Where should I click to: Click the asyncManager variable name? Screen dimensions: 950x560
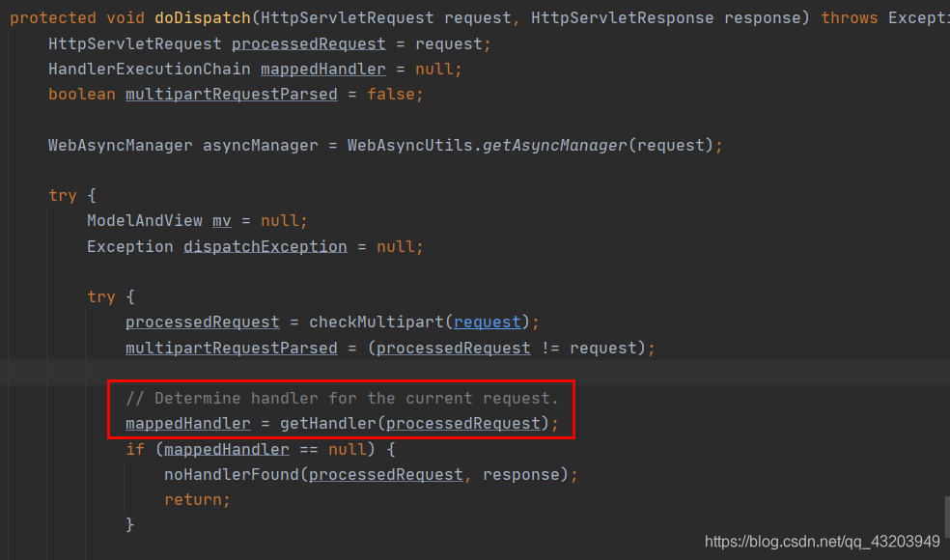[260, 146]
